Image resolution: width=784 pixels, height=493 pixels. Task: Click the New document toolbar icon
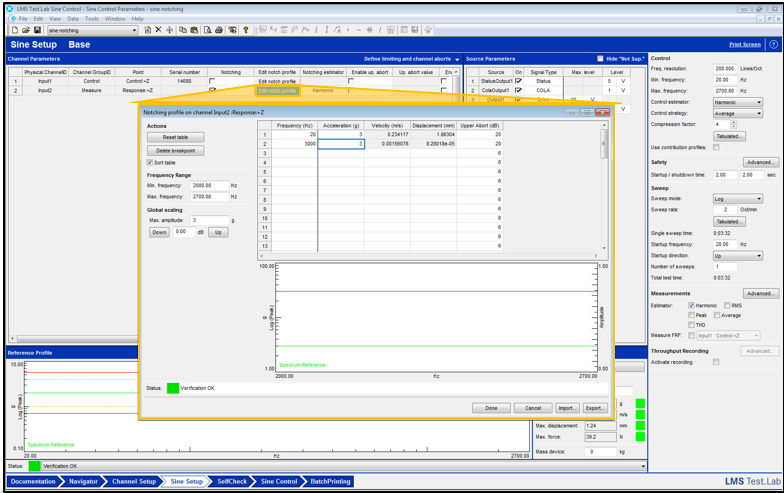15,30
